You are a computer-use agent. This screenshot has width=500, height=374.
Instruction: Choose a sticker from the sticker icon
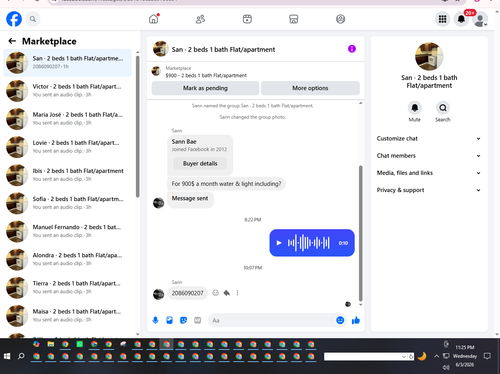click(183, 320)
